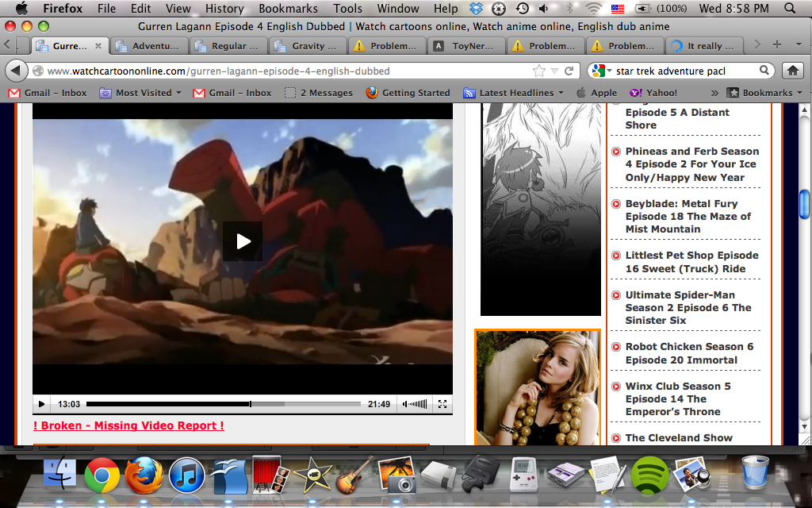The width and height of the screenshot is (812, 508).
Task: Open the Bookmarks menu
Action: [288, 8]
